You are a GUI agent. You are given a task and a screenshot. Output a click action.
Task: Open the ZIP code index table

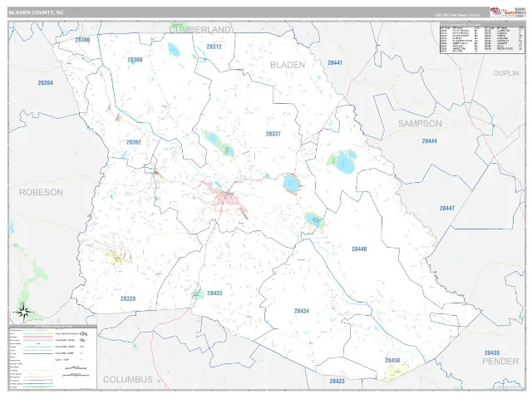[x=482, y=37]
